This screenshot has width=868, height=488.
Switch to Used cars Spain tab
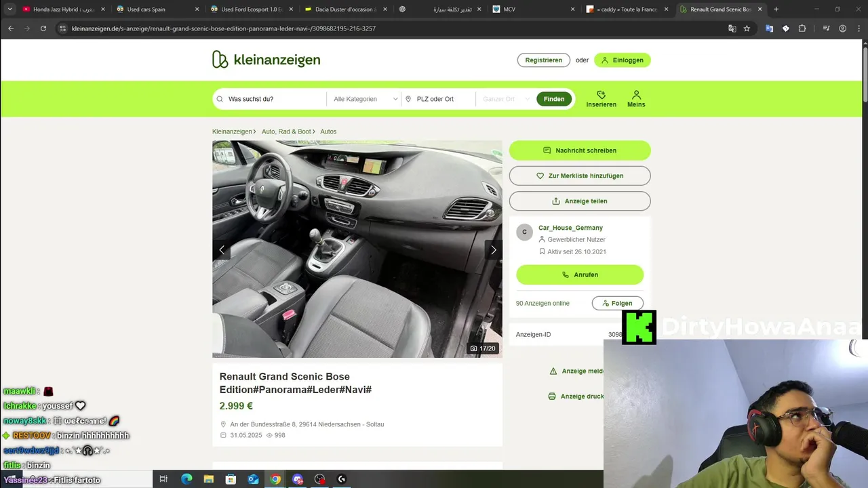157,9
